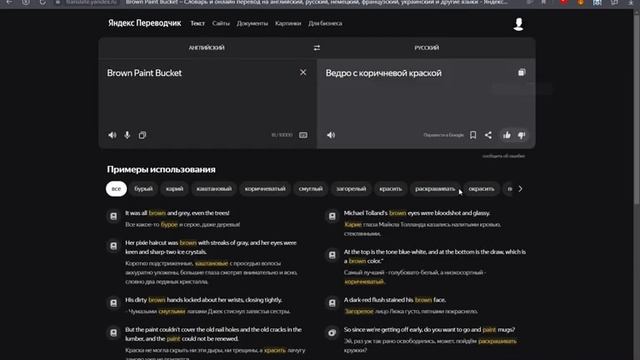Open the Для бизнеса tab

click(325, 23)
